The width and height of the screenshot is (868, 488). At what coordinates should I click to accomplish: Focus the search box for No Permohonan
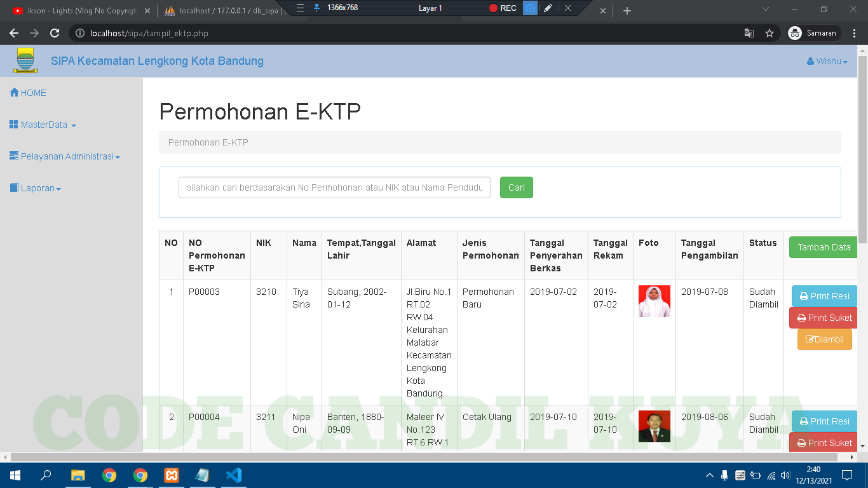(x=334, y=187)
